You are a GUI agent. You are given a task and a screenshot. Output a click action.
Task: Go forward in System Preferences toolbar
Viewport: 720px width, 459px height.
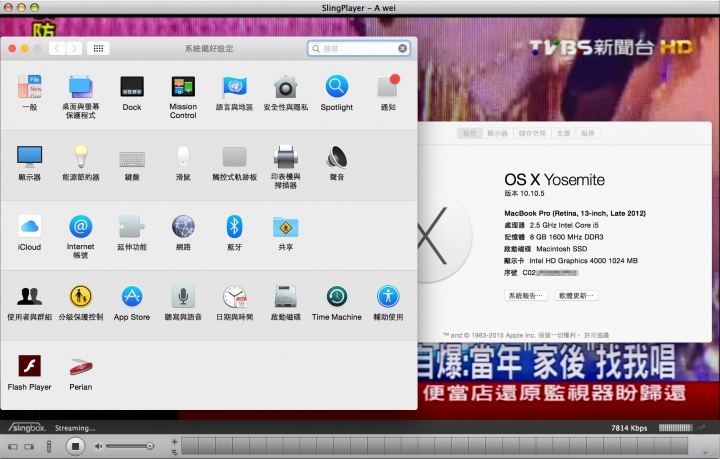[x=74, y=48]
